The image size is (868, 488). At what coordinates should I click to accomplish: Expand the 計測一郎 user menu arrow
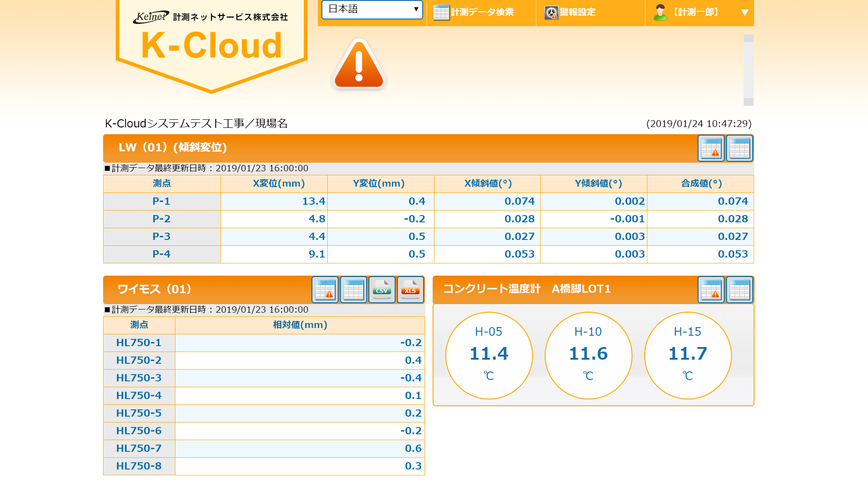pyautogui.click(x=745, y=13)
